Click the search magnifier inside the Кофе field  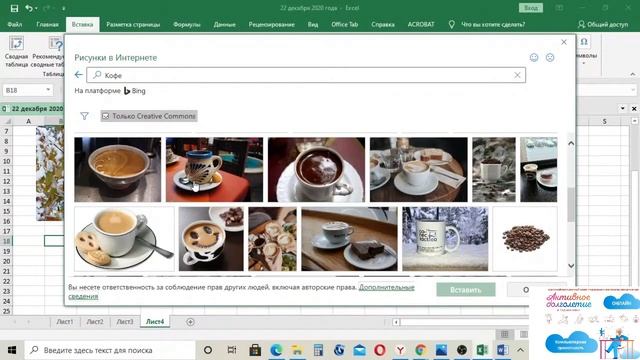click(97, 75)
